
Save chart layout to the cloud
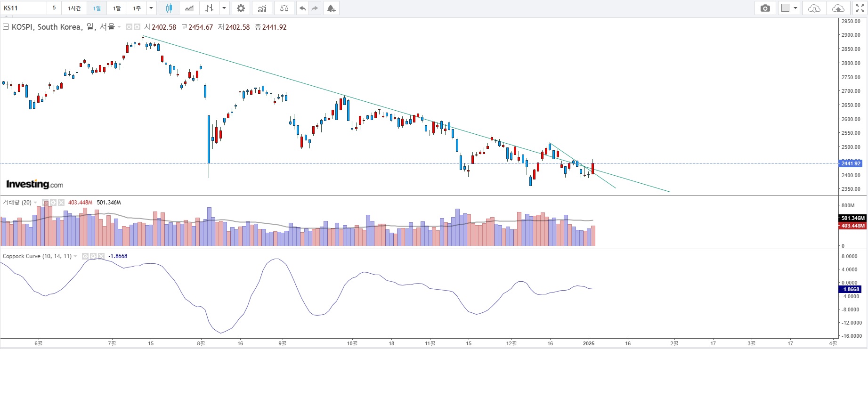click(x=838, y=8)
